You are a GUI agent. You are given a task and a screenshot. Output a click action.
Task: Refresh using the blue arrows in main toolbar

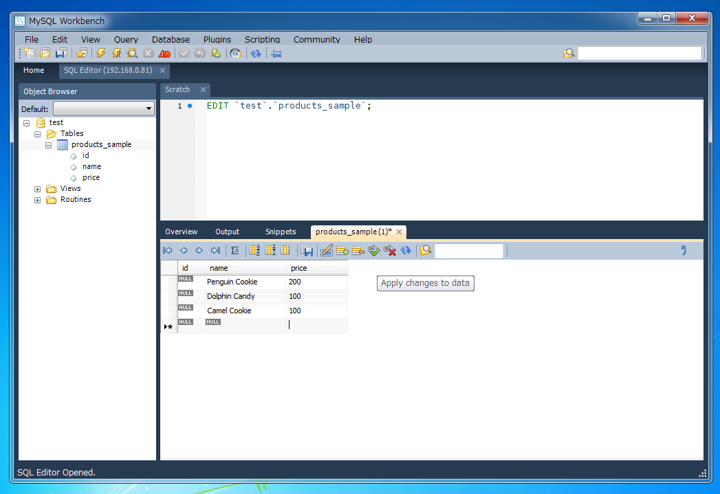click(256, 54)
